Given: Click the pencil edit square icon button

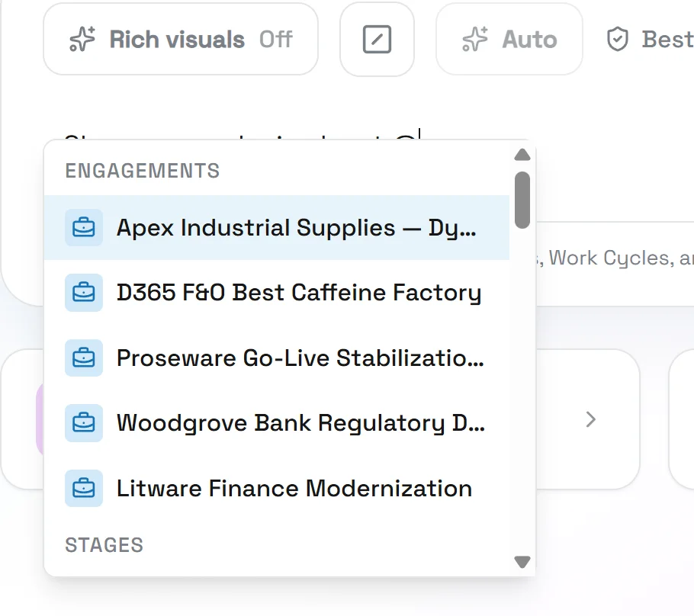Looking at the screenshot, I should pos(377,40).
